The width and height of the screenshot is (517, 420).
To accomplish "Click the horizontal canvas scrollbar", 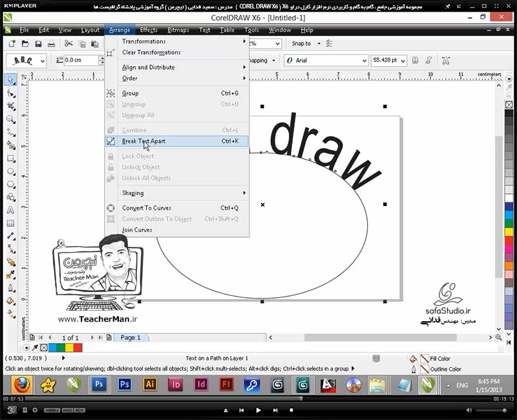I will [x=380, y=337].
